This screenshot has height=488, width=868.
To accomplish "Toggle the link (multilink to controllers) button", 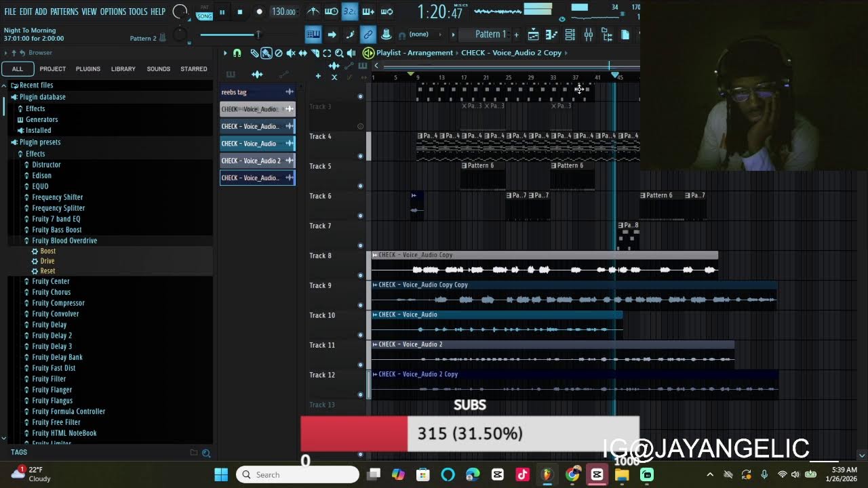I will pyautogui.click(x=368, y=35).
